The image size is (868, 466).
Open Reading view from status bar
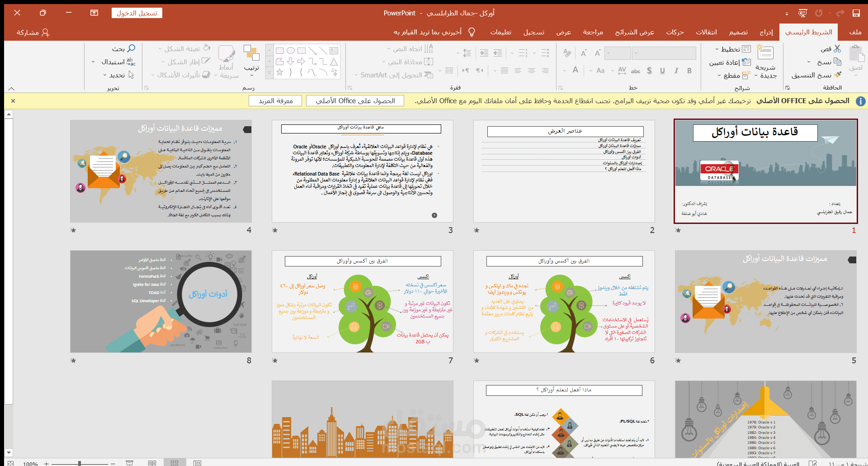[152, 463]
